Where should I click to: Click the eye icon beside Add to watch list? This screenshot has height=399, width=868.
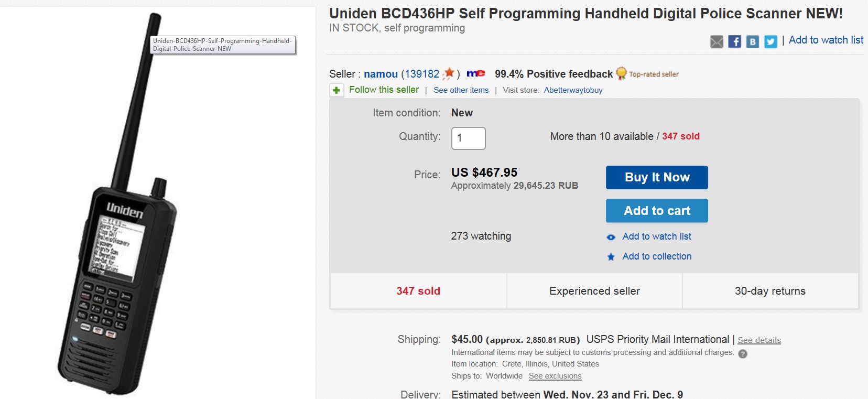point(611,237)
